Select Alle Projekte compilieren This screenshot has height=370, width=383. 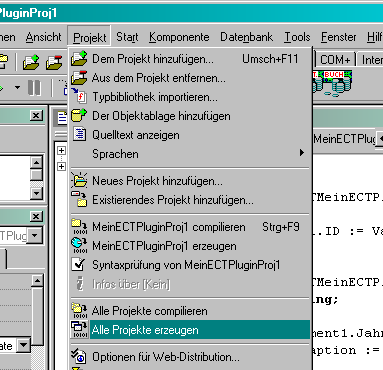pos(190,311)
